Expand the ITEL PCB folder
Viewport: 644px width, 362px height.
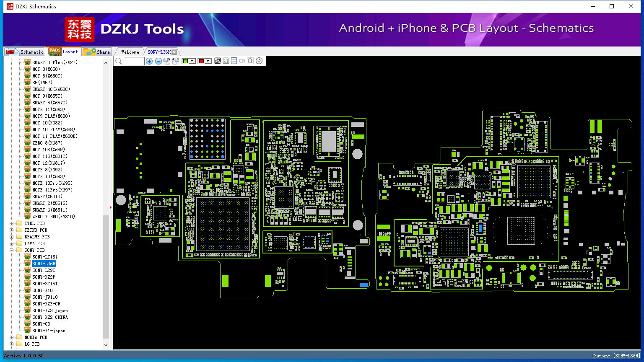pos(12,223)
